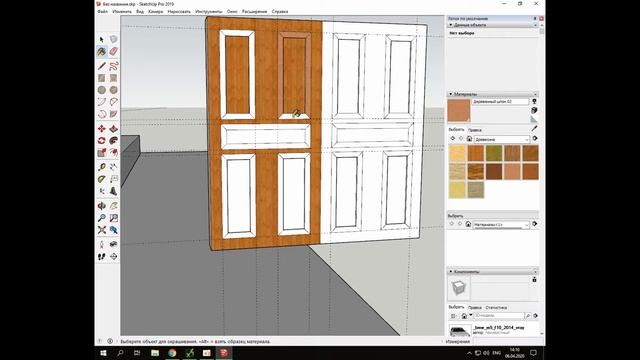Open Chrome from the taskbar

pos(172,353)
